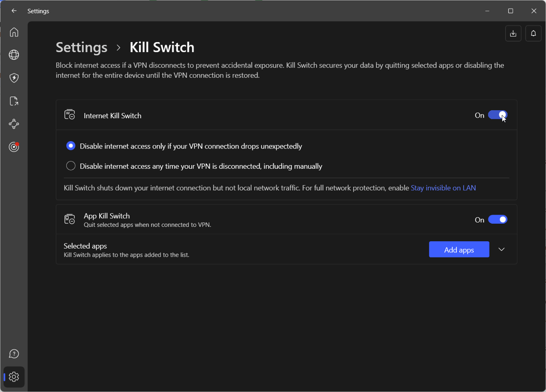This screenshot has width=546, height=392.
Task: Minimize the Settings window
Action: pos(487,11)
